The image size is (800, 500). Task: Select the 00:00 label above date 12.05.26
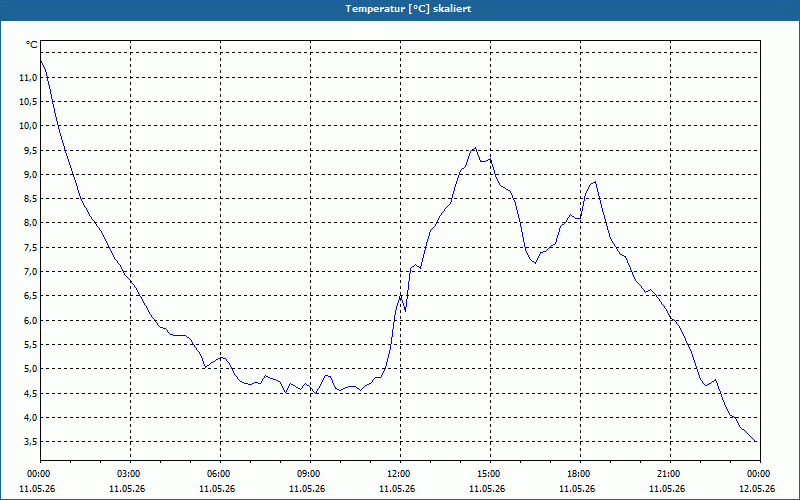[760, 473]
